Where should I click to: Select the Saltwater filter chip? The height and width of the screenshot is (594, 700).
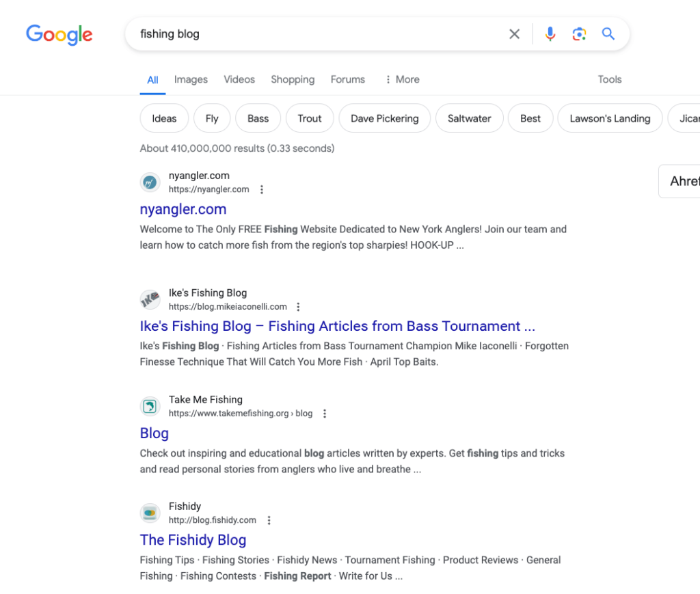coord(469,118)
